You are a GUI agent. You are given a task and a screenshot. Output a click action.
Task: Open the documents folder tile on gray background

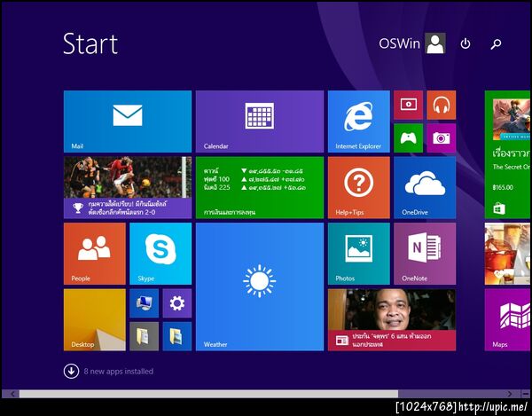tap(144, 336)
